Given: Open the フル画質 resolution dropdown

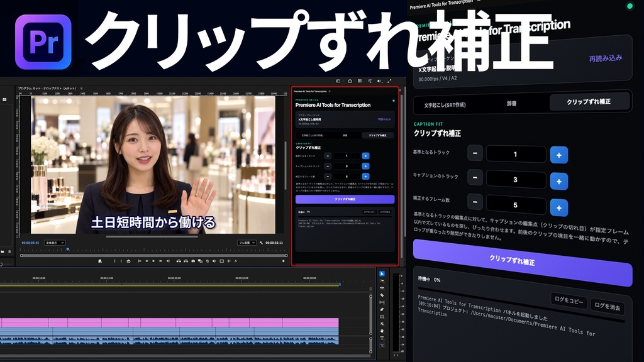Looking at the screenshot, I should pos(247,243).
